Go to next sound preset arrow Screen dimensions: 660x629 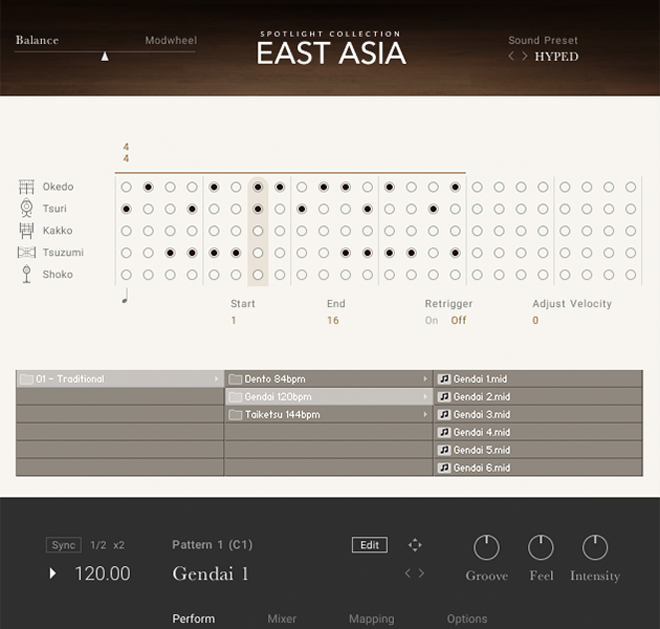tap(524, 56)
